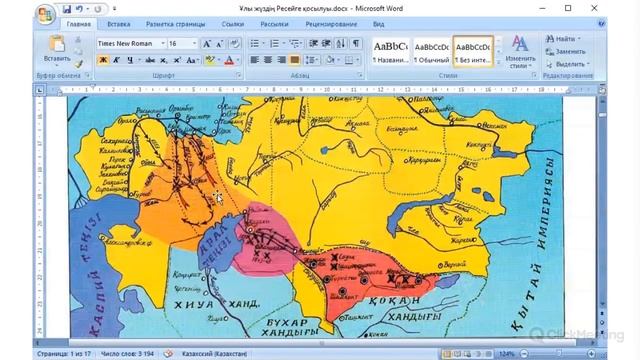
Task: Sort the text with the A-Z icon
Action: (x=341, y=44)
